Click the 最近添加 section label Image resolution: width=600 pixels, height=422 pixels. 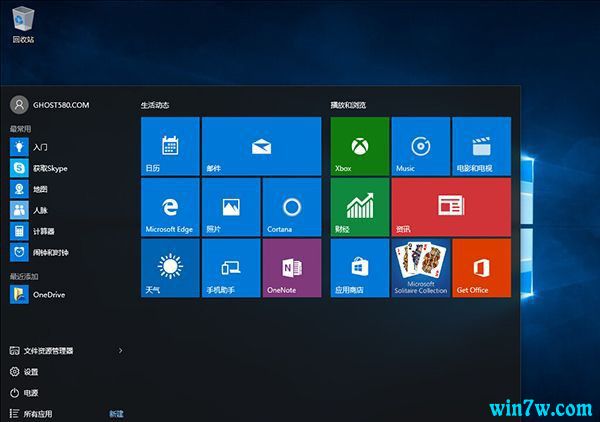[24, 276]
